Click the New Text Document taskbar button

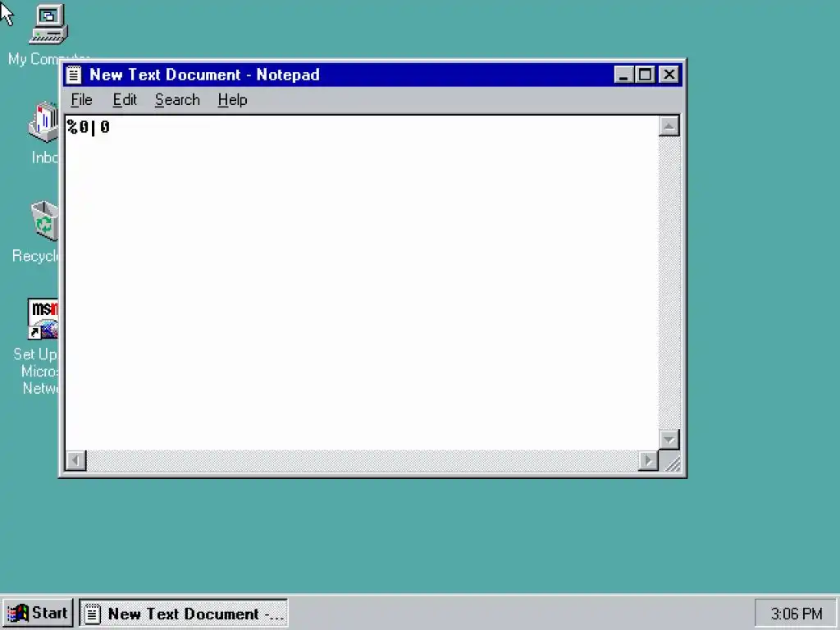click(184, 613)
